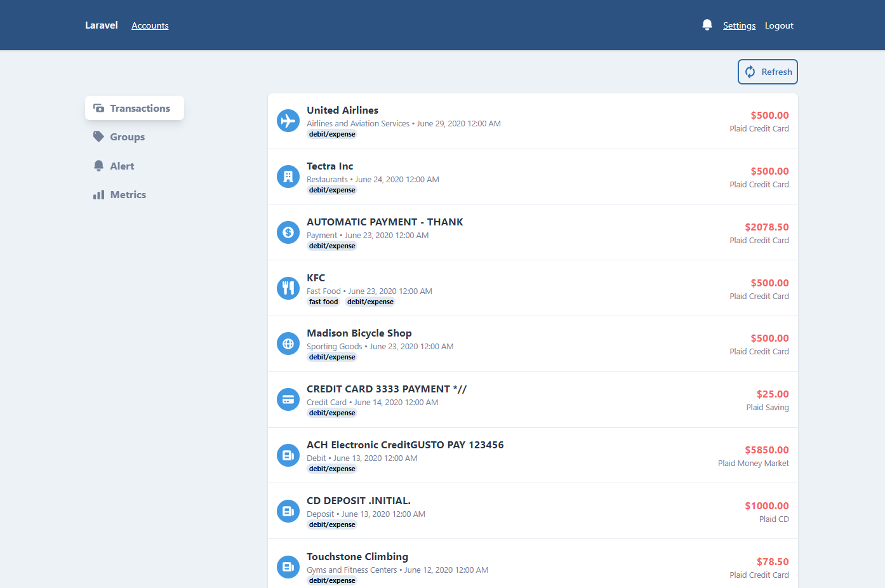This screenshot has width=885, height=588.
Task: Open the Accounts link in header
Action: tap(150, 25)
